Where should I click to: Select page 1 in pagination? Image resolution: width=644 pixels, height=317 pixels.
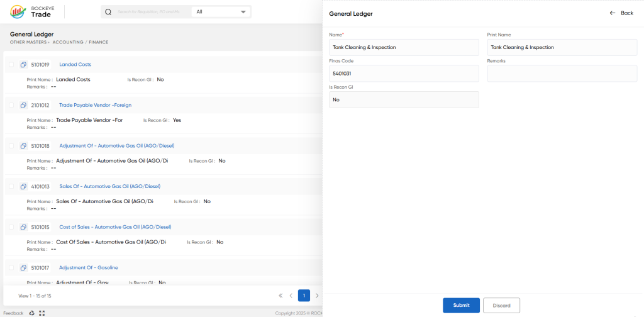(304, 296)
